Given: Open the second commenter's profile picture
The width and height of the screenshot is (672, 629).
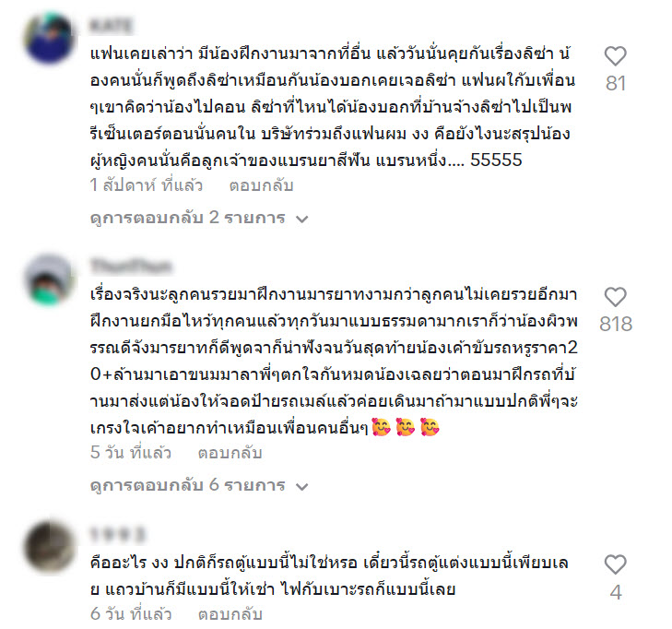Looking at the screenshot, I should point(49,279).
